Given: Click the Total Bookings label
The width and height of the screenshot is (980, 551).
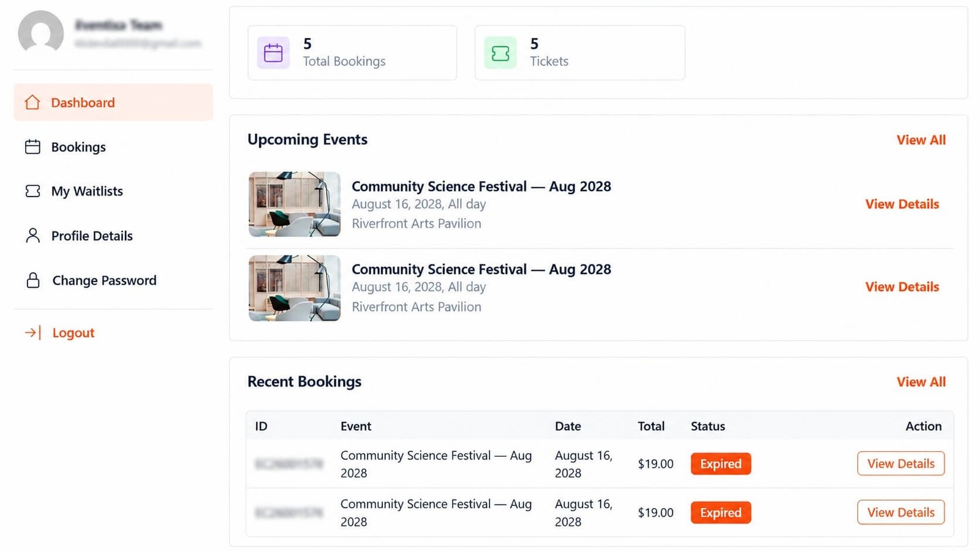Looking at the screenshot, I should (x=344, y=61).
